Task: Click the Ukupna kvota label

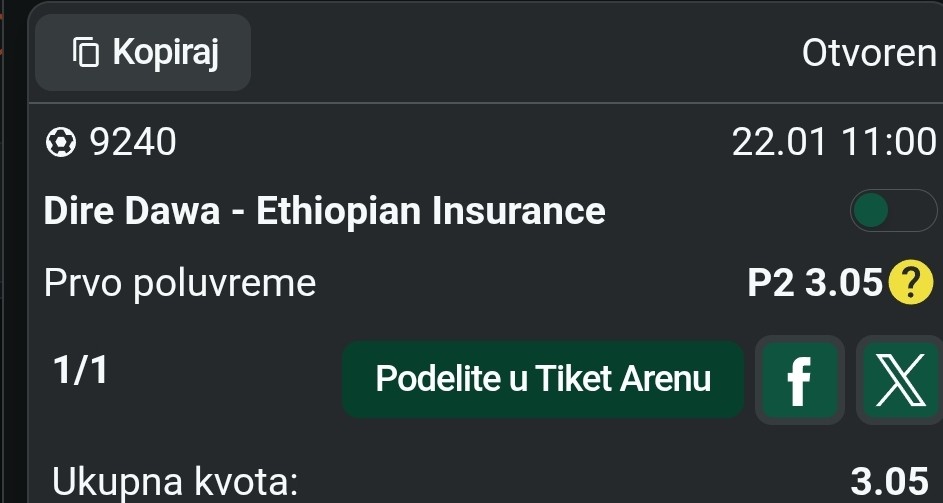Action: point(174,482)
